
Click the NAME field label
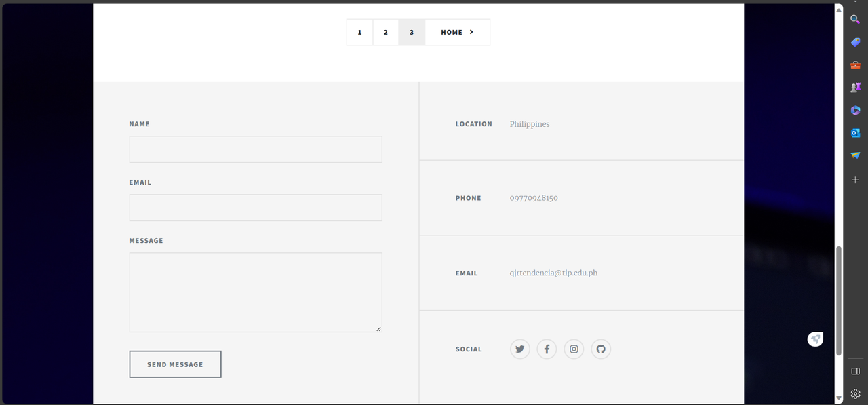pyautogui.click(x=140, y=124)
